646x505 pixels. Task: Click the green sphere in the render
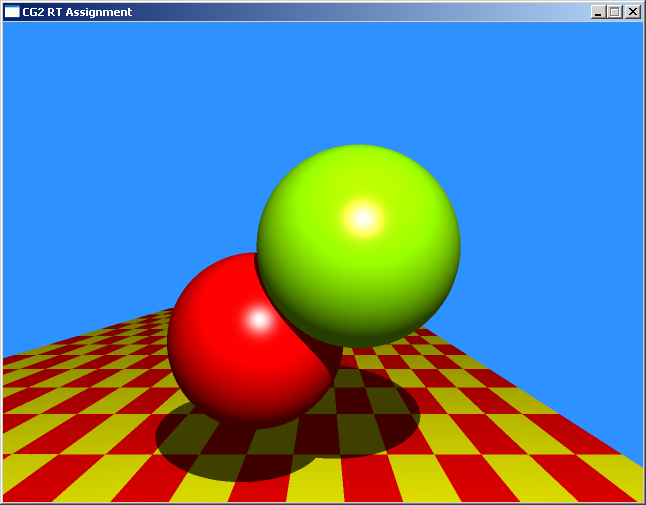358,245
